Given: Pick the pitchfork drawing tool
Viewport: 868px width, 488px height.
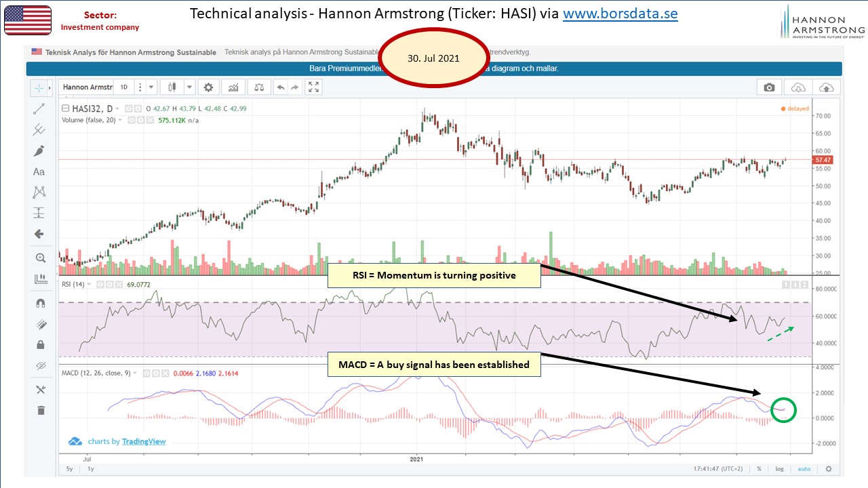Looking at the screenshot, I should tap(39, 129).
